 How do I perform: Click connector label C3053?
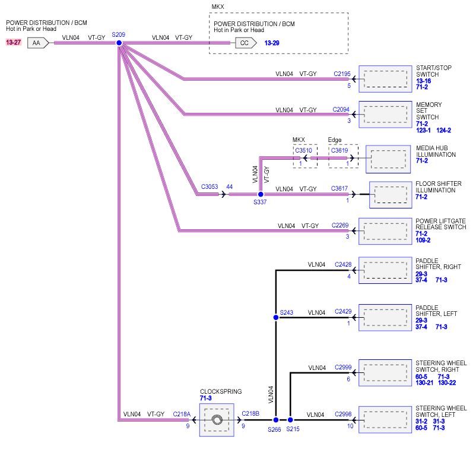point(210,186)
